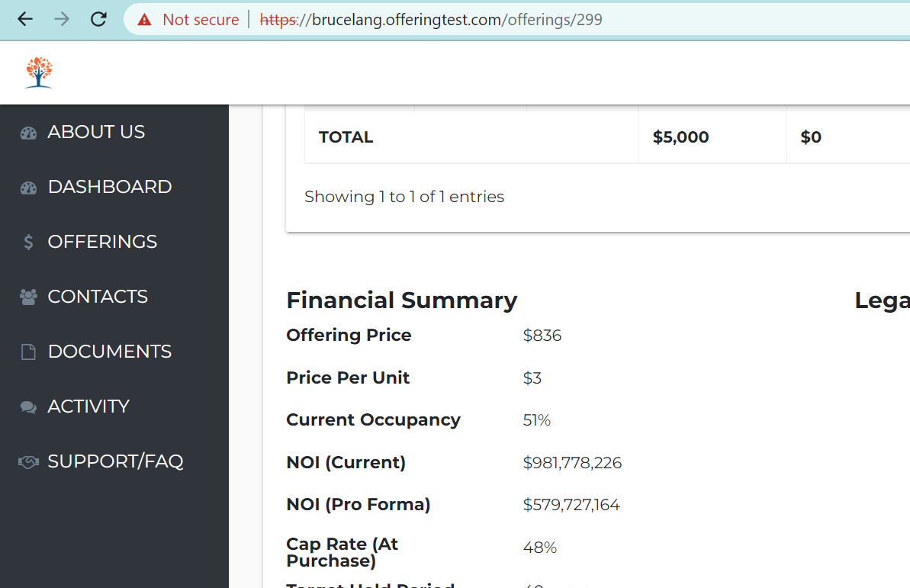This screenshot has width=910, height=588.
Task: Click the Dashboard gauge icon
Action: coord(28,188)
